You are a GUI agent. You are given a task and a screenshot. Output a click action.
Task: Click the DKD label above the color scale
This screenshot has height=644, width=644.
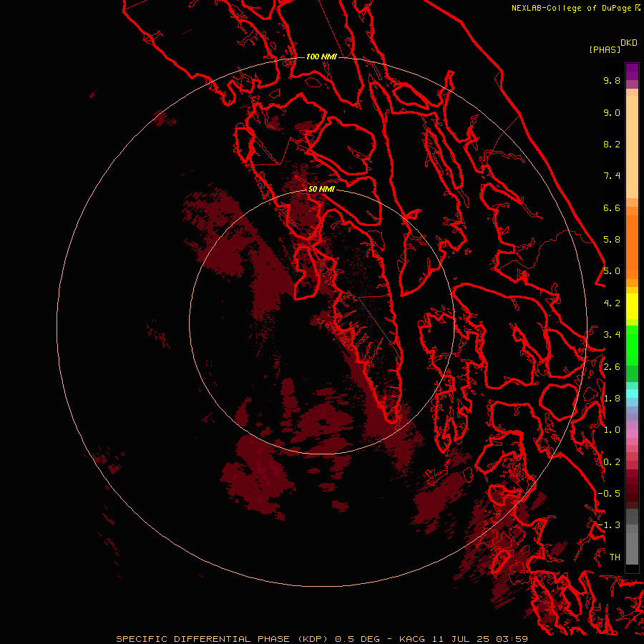629,43
